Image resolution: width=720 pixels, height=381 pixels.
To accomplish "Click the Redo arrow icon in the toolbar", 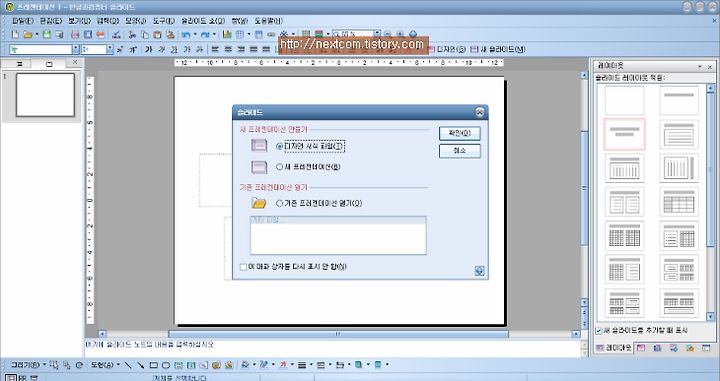I will pyautogui.click(x=205, y=34).
